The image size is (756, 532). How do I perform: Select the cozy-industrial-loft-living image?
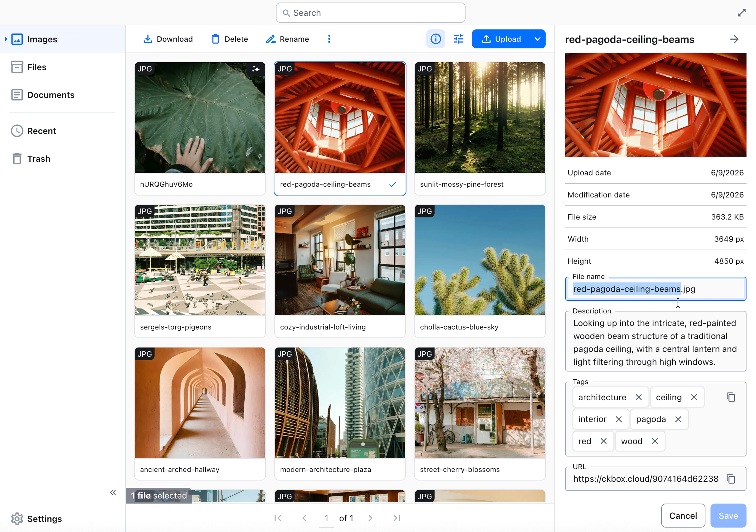[340, 260]
